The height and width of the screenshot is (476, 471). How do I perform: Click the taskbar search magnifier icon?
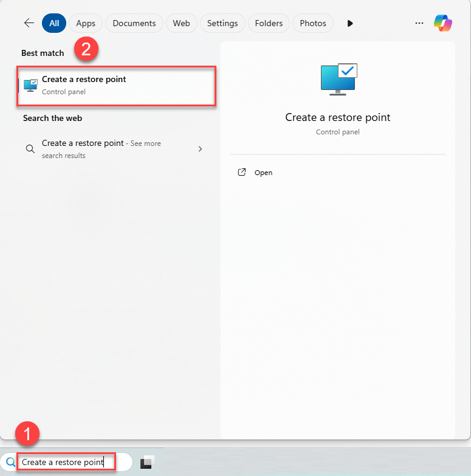tap(10, 462)
